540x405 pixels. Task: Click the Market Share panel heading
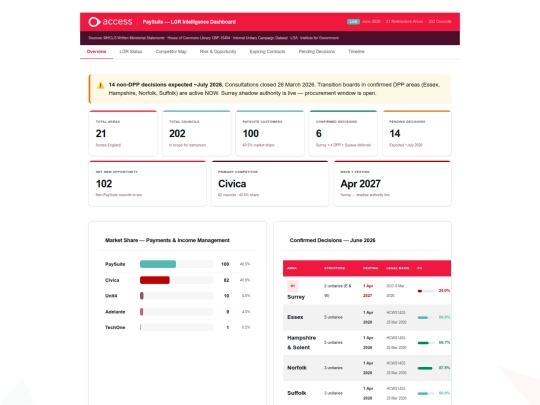(x=167, y=240)
